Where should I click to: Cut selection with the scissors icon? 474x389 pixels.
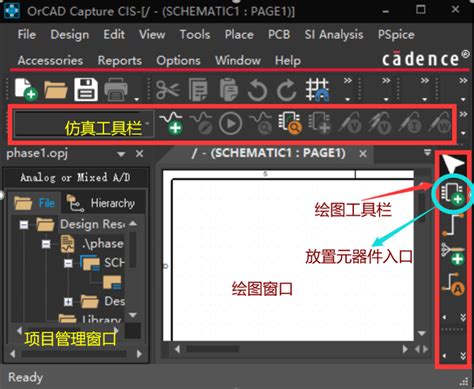[168, 89]
